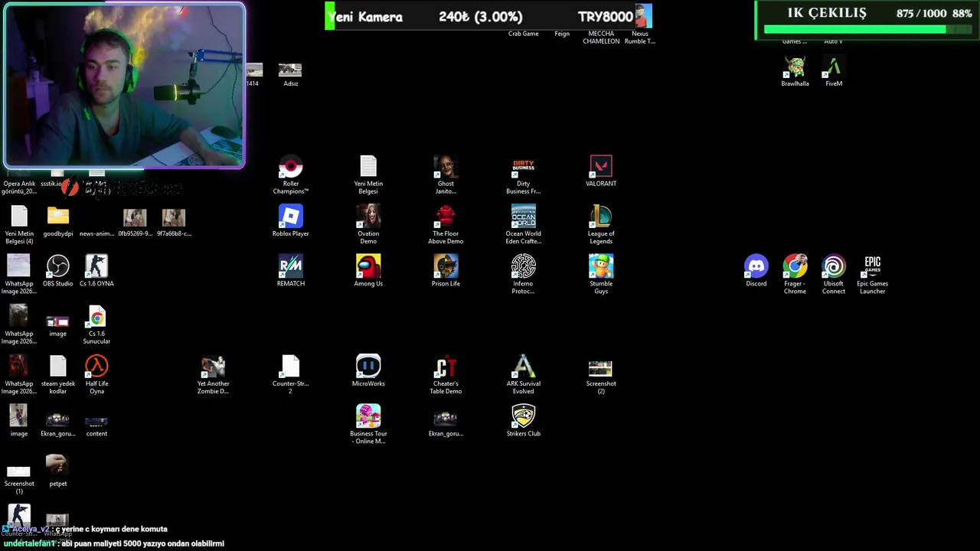
Task: Select the news-anim file icon
Action: pyautogui.click(x=96, y=233)
